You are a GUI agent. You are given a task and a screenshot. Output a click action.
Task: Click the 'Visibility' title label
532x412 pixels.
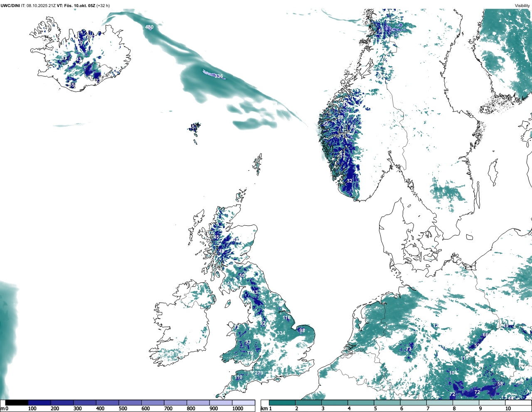pyautogui.click(x=522, y=5)
